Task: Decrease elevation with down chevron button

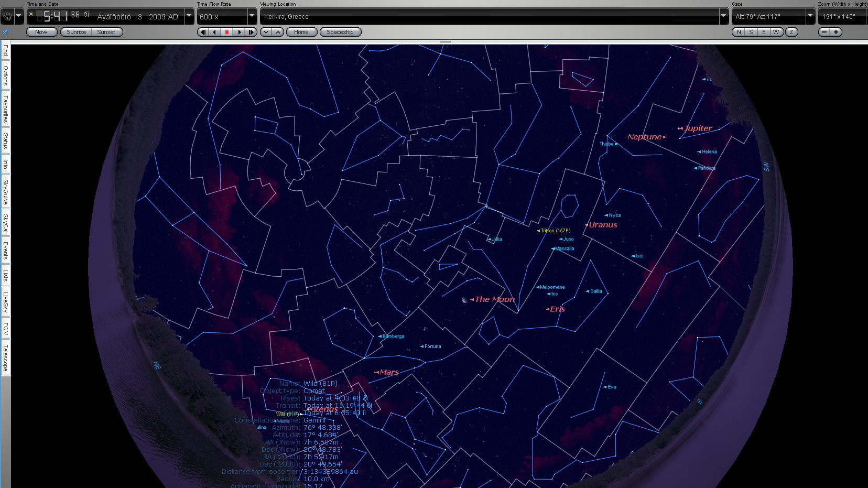Action: tap(266, 32)
